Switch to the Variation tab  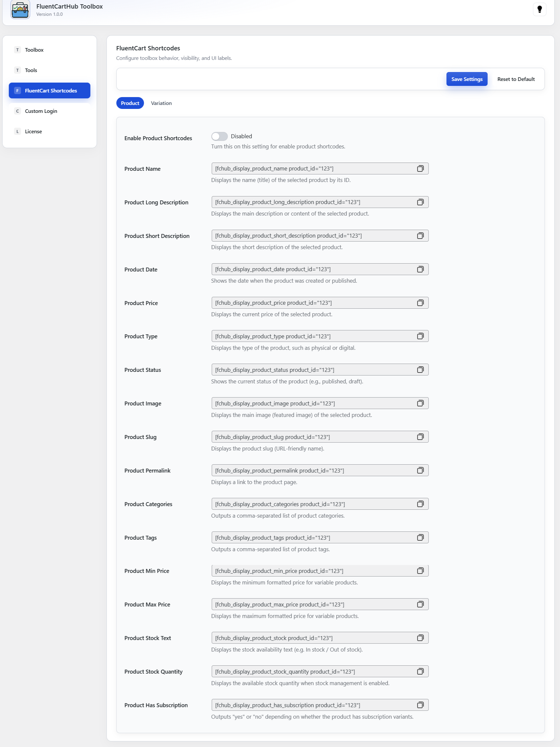(161, 103)
